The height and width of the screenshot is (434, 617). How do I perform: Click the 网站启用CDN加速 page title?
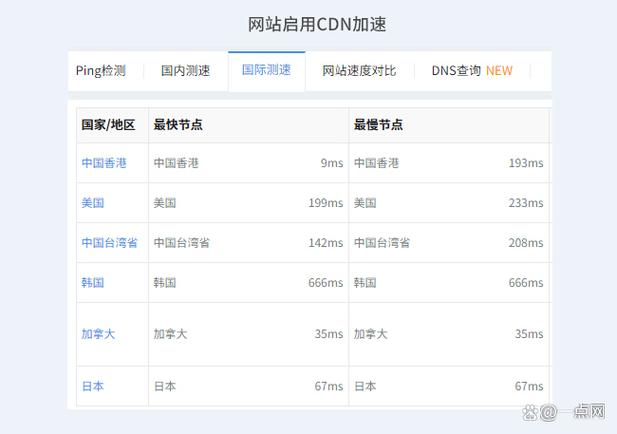tap(317, 24)
